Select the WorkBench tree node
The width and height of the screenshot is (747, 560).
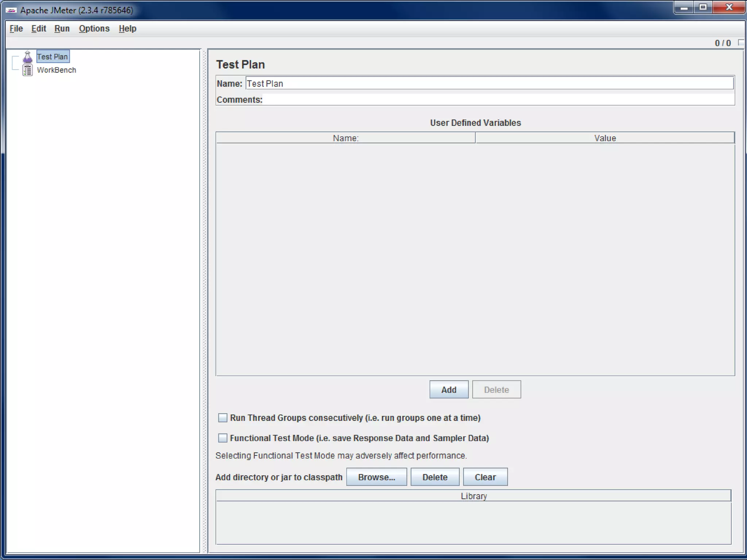(x=57, y=70)
